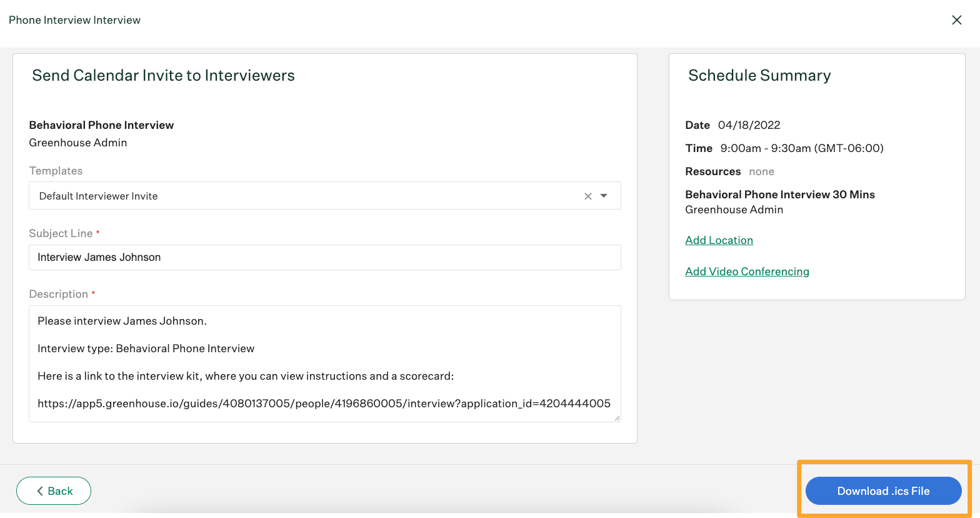Select the Schedule Summary heading

click(759, 76)
